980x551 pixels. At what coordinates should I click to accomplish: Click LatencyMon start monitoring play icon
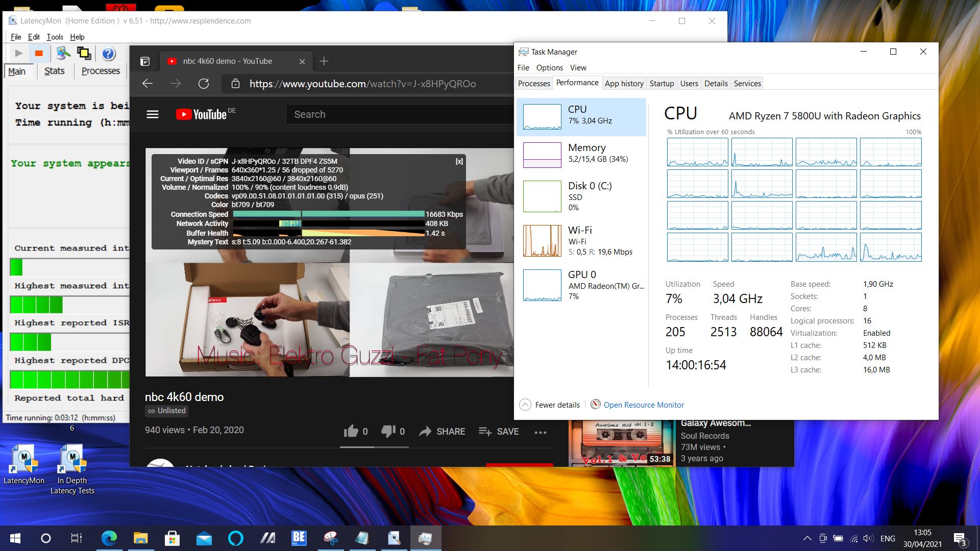(x=19, y=53)
